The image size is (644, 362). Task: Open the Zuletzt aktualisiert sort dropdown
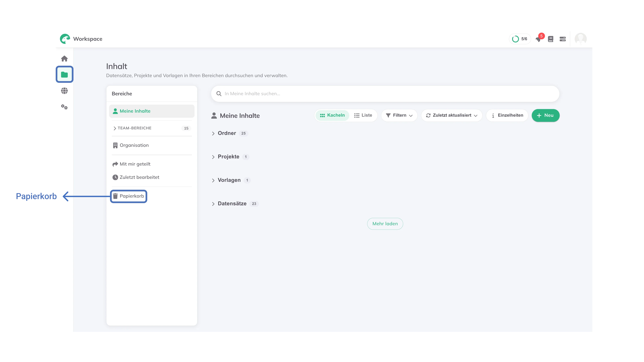451,115
